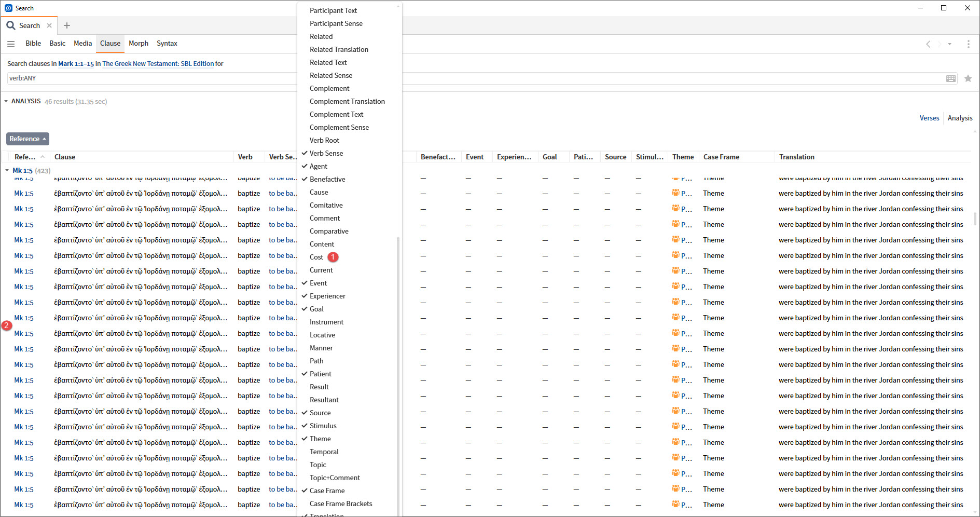Uncheck the Experiencer column
The image size is (980, 517).
click(x=327, y=296)
